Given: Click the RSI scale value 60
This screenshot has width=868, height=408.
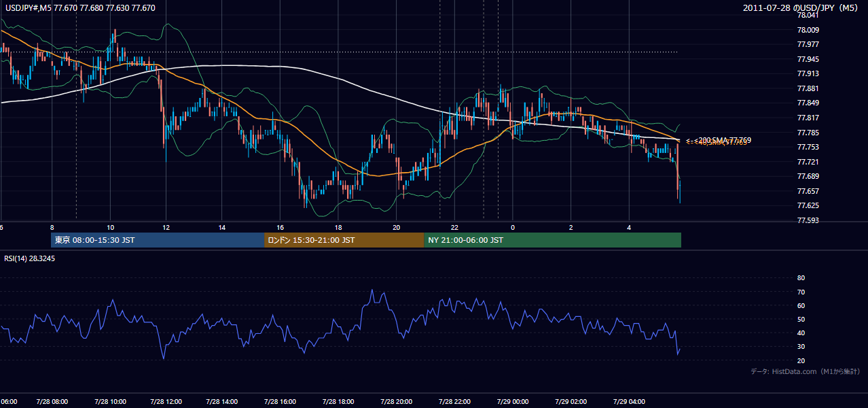Looking at the screenshot, I should point(801,305).
